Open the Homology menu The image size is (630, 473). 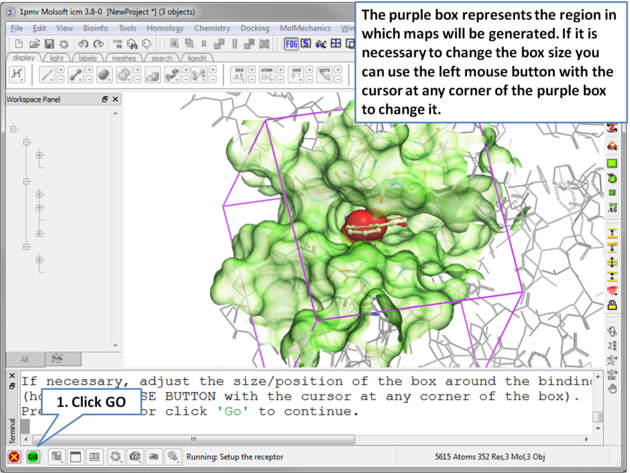click(x=165, y=29)
